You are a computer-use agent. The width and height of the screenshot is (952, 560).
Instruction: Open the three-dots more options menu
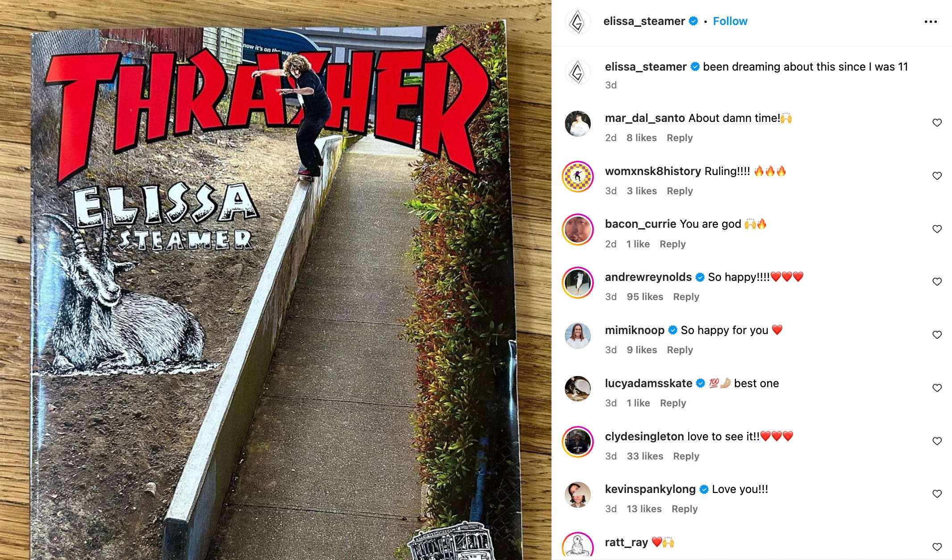931,21
